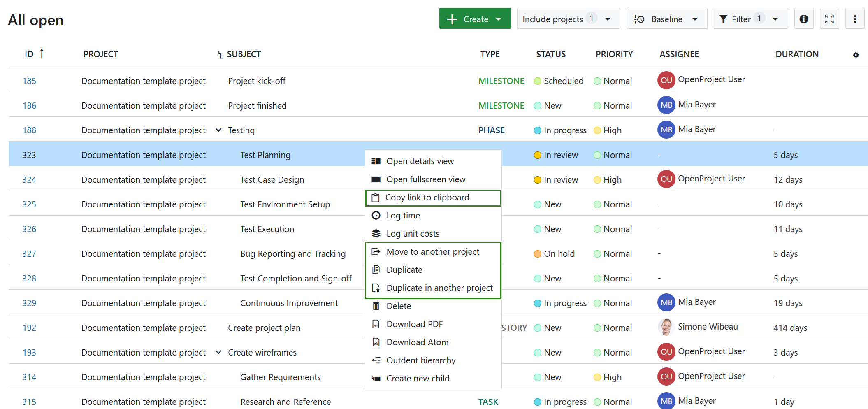Activate the fullscreen view icon
This screenshot has height=409, width=868.
829,18
